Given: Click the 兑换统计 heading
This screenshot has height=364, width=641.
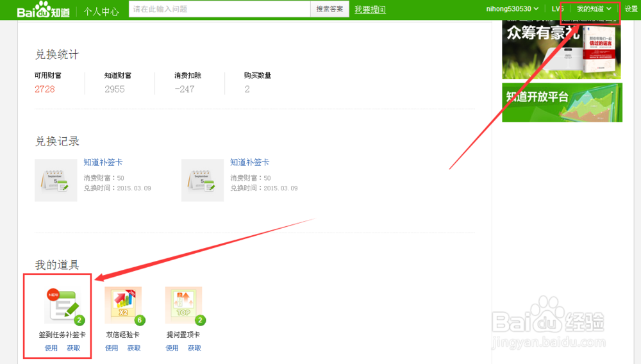Looking at the screenshot, I should [57, 54].
